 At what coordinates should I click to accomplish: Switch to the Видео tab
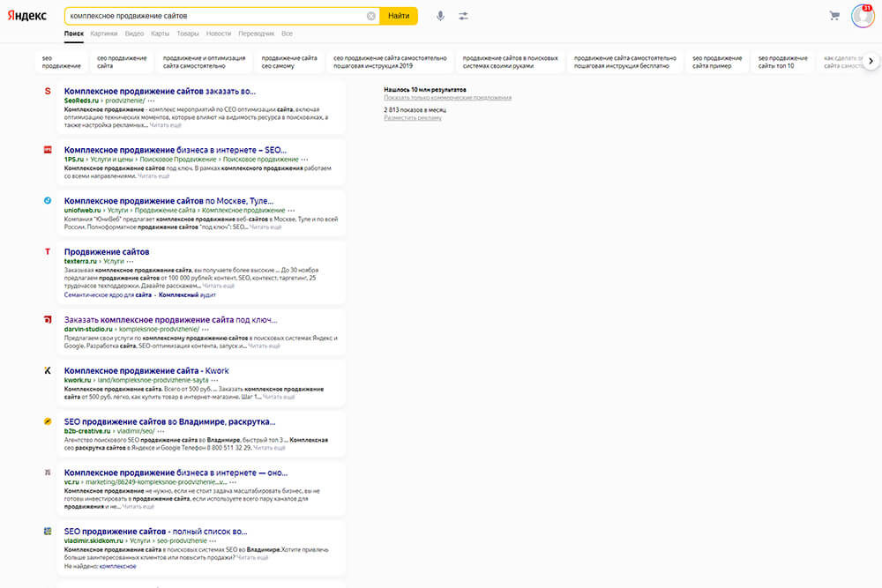134,33
